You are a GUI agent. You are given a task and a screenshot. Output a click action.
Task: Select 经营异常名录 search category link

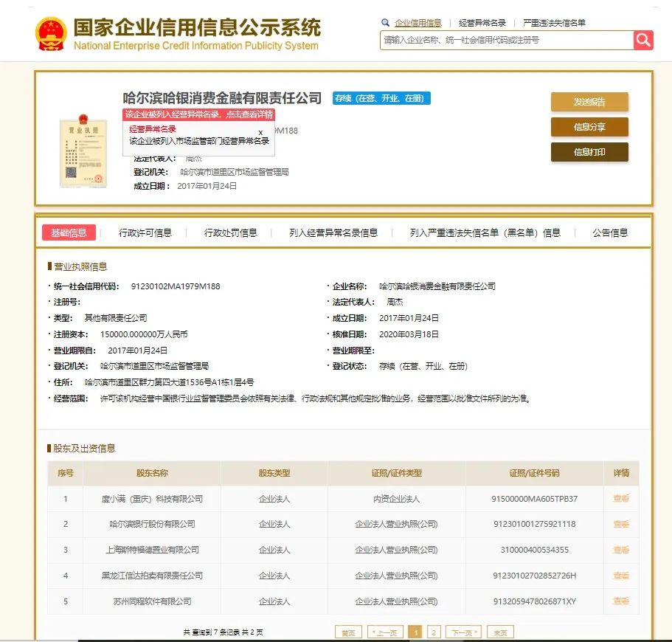(x=482, y=23)
